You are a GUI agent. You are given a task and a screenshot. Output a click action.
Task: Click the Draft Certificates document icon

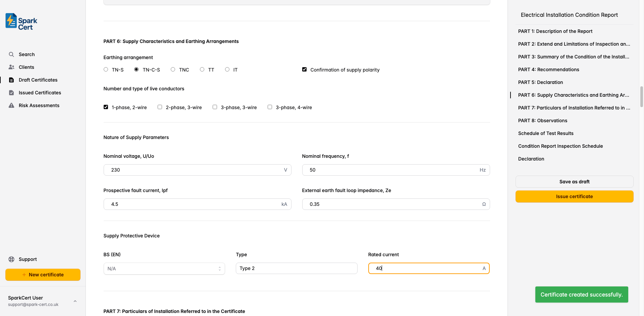click(11, 80)
